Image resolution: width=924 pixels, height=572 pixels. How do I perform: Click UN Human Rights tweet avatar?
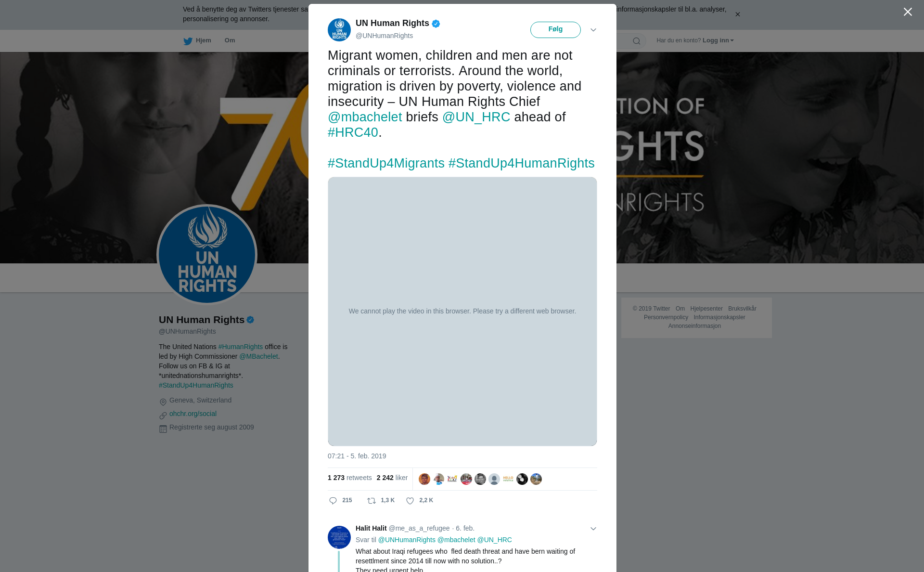pos(339,30)
